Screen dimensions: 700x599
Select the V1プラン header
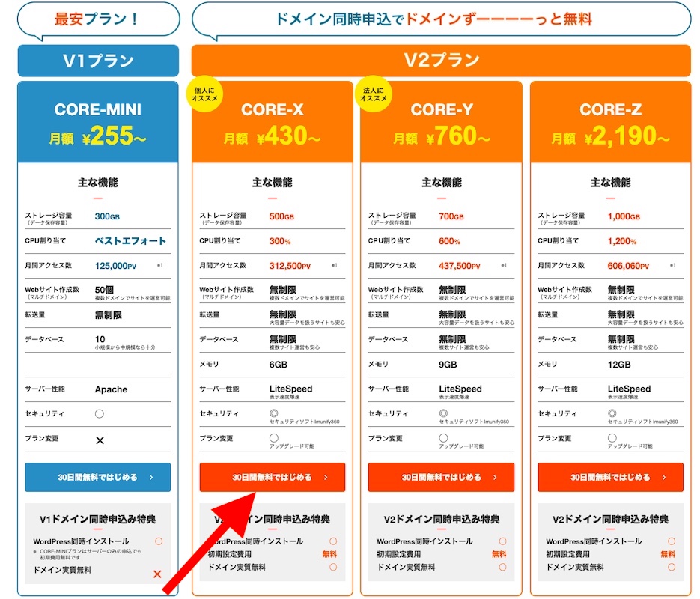(x=98, y=61)
